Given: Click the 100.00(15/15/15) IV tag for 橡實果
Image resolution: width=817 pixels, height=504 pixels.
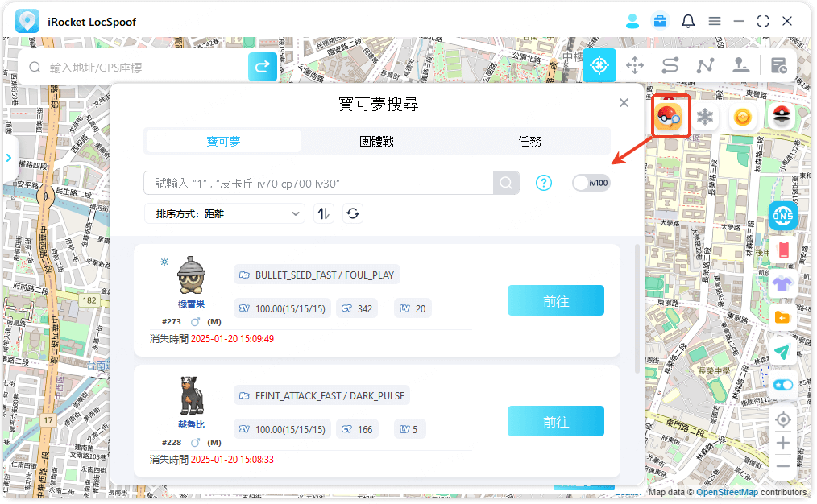Looking at the screenshot, I should click(x=283, y=308).
